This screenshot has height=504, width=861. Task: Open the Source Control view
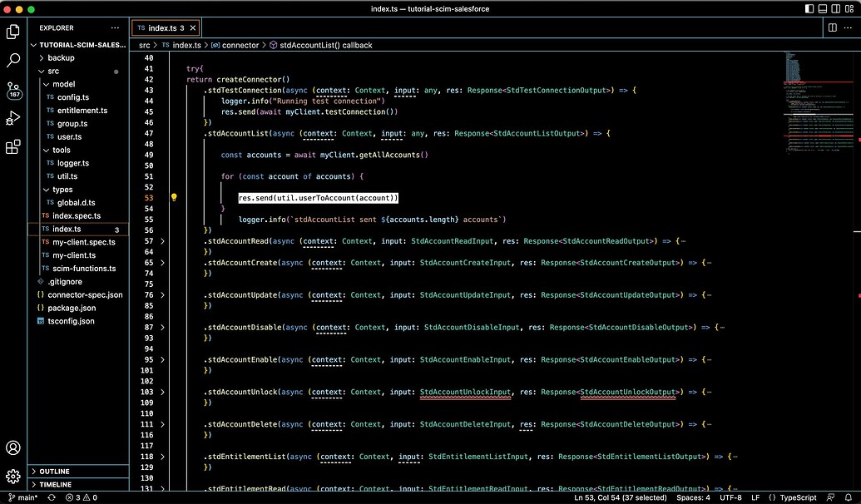12,90
